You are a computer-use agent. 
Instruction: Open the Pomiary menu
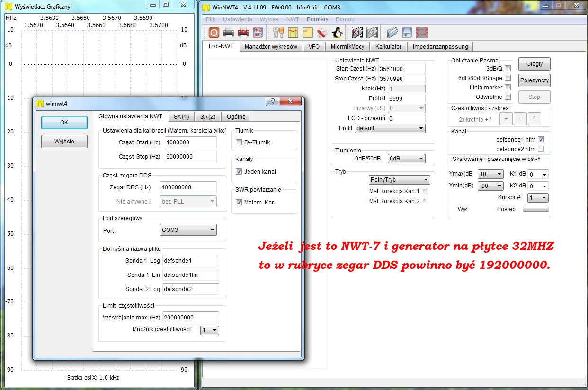tap(317, 19)
